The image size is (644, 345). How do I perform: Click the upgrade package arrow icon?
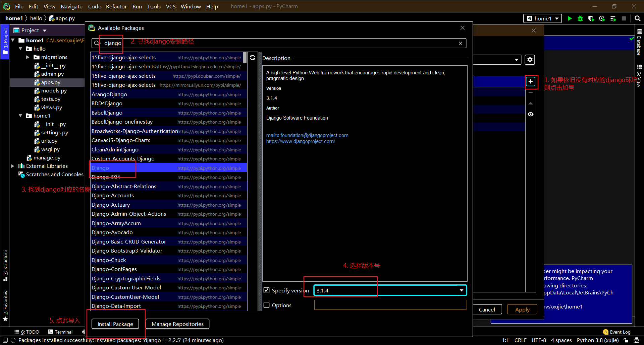point(531,103)
